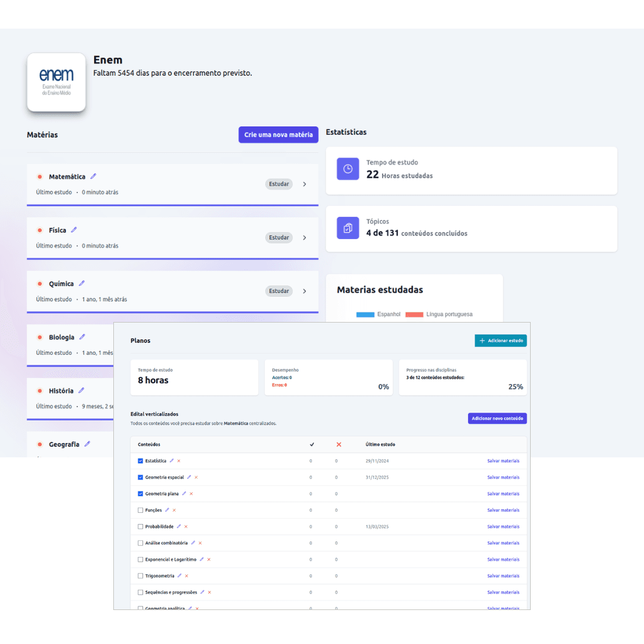
Task: Delete Sequências e progressões red X
Action: 209,592
